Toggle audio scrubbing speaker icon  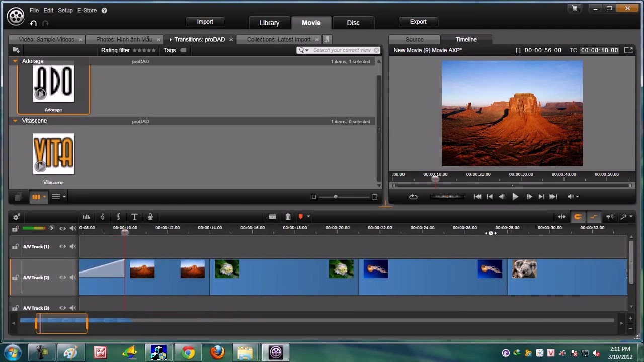[x=610, y=217]
